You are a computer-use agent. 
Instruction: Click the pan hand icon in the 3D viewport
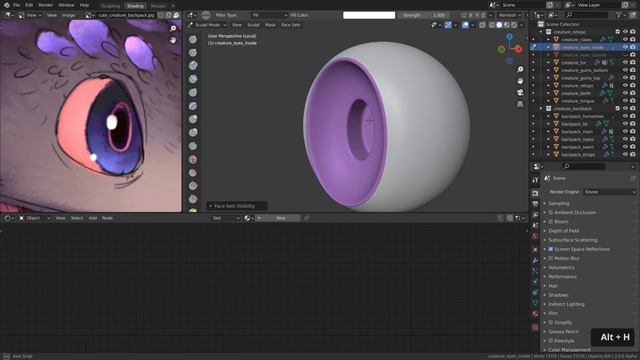coord(520,81)
